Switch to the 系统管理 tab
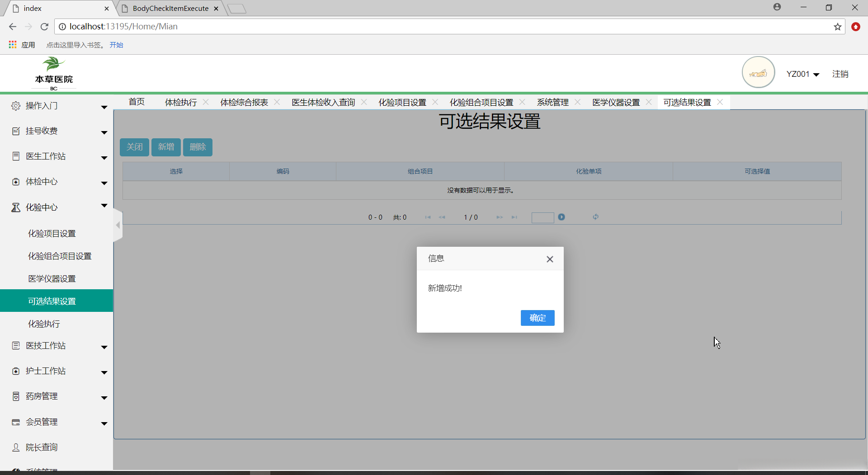Image resolution: width=868 pixels, height=475 pixels. tap(553, 102)
